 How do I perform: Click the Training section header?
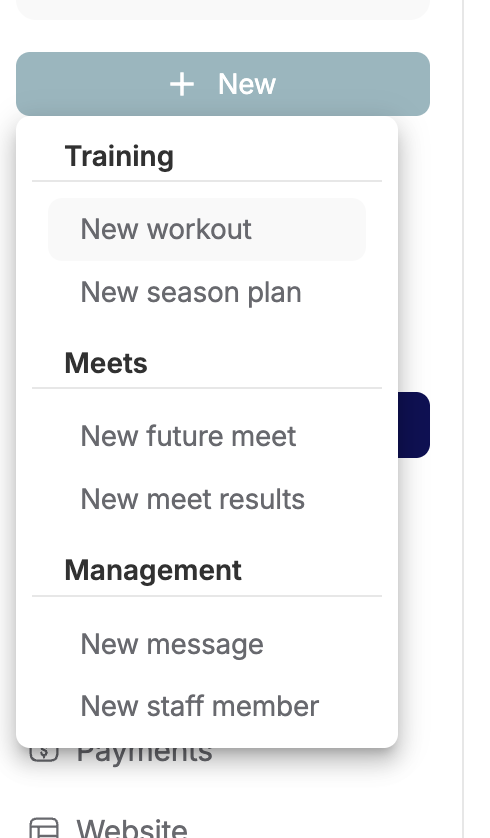click(x=119, y=156)
